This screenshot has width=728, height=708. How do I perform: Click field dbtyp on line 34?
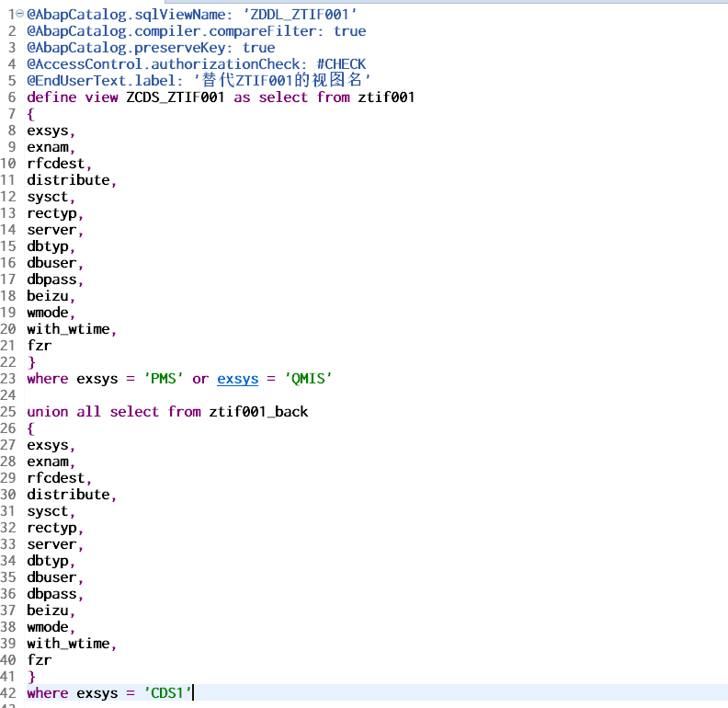point(48,561)
